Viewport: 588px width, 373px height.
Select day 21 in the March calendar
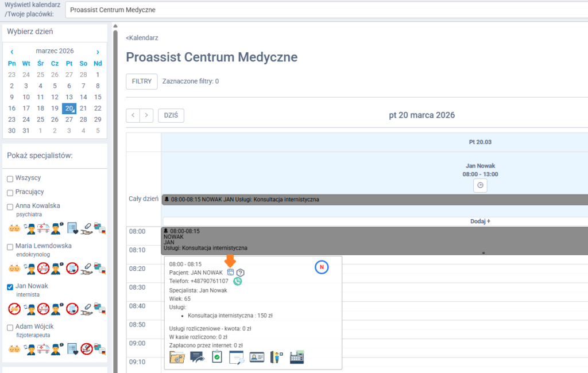click(83, 108)
